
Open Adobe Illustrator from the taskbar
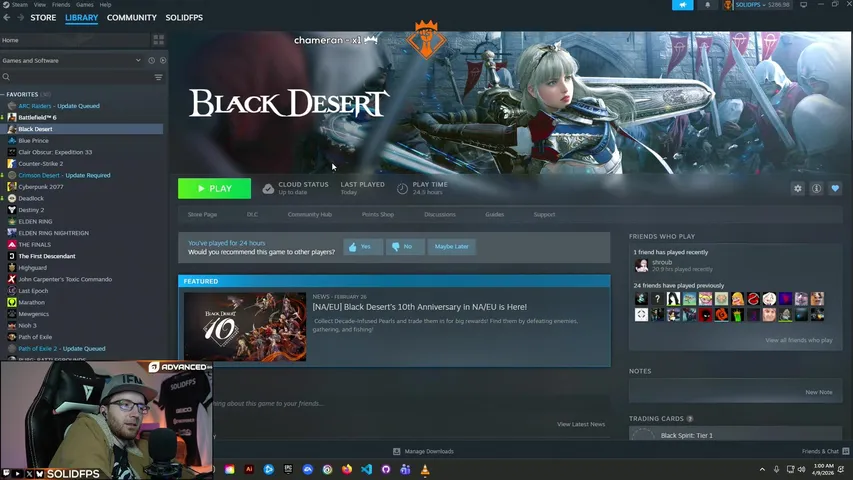pyautogui.click(x=249, y=469)
